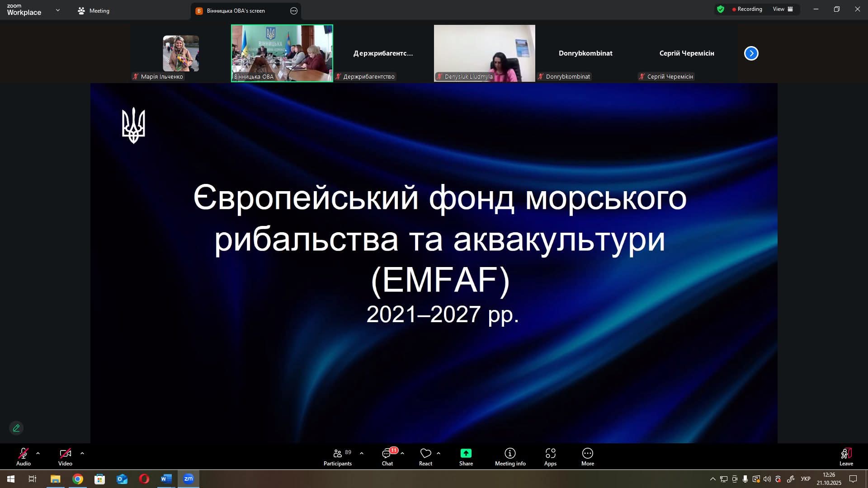Expand the React options arrow
868x488 pixels.
(x=439, y=453)
